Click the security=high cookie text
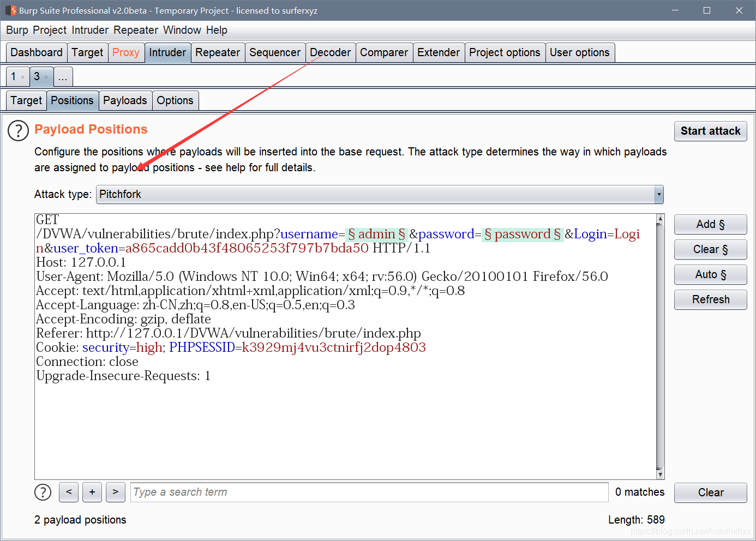Image resolution: width=756 pixels, height=541 pixels. point(123,347)
